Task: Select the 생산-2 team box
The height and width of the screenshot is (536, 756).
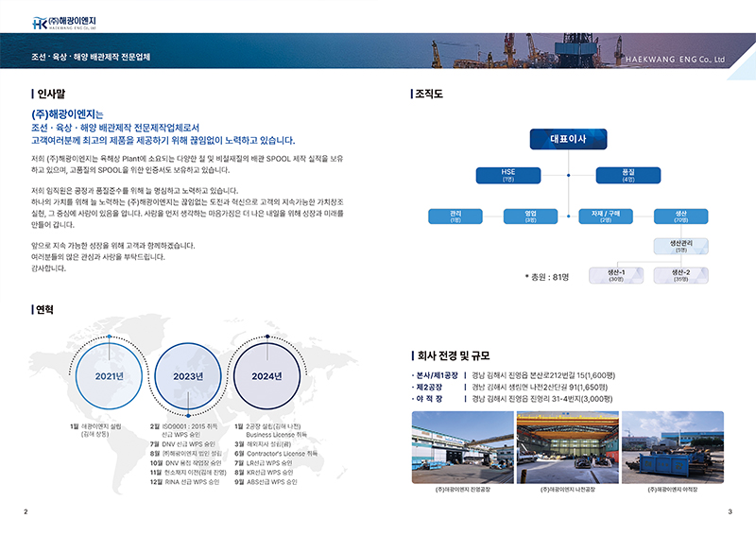Action: 680,275
